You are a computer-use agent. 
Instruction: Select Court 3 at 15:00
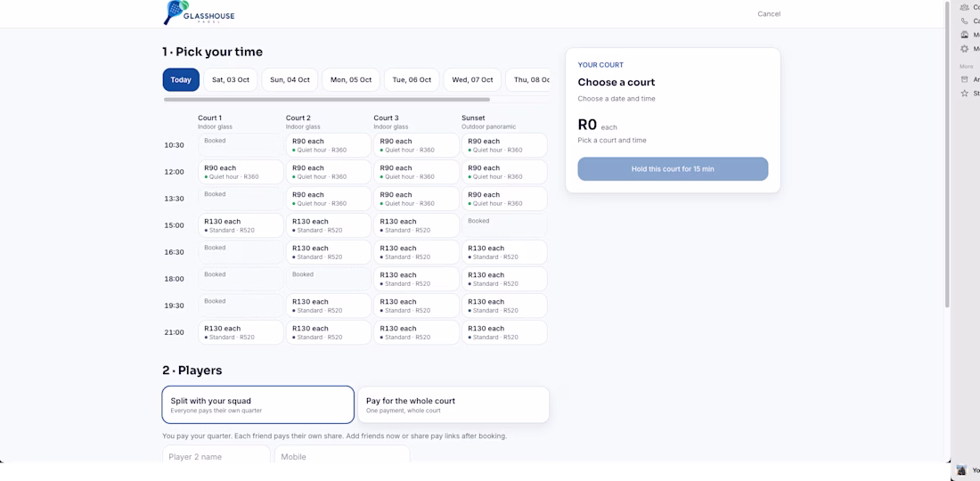[416, 225]
